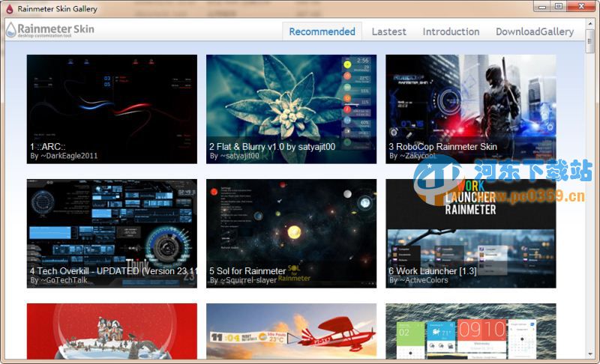Screen dimensions: 600x364
Task: Close the Rainmeter Skin Gallery window
Action: [x=580, y=7]
